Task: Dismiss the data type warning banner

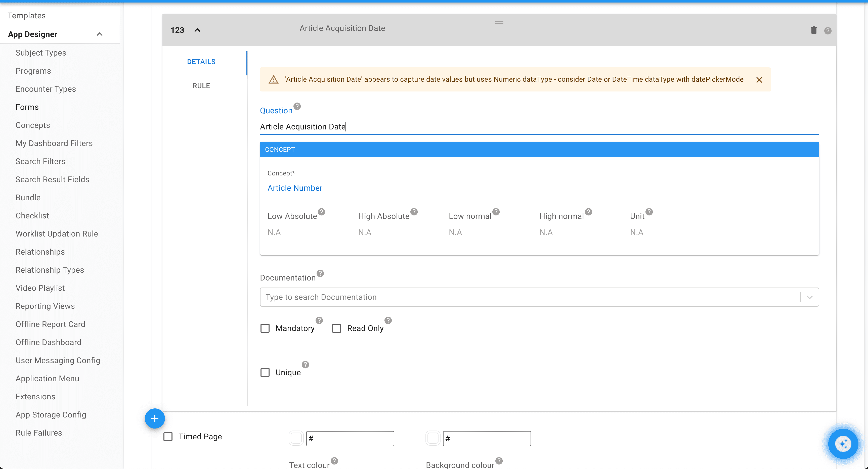Action: [759, 80]
